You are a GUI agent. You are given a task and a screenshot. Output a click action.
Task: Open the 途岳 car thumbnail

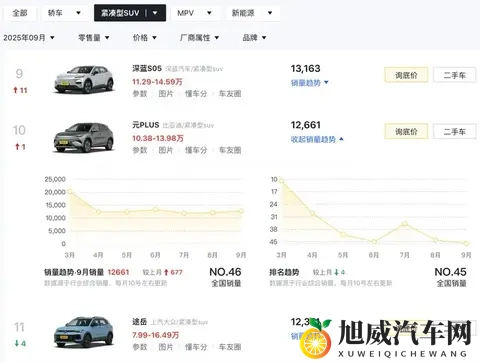point(84,332)
